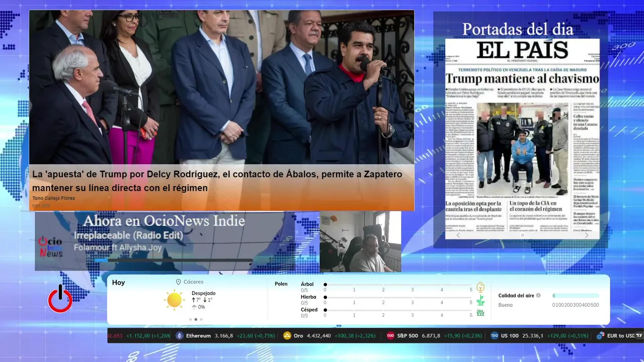
Task: Click the Oro ticker label
Action: coord(298,336)
